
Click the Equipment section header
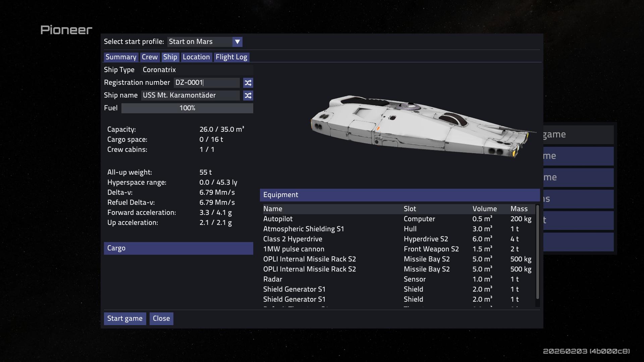[399, 195]
